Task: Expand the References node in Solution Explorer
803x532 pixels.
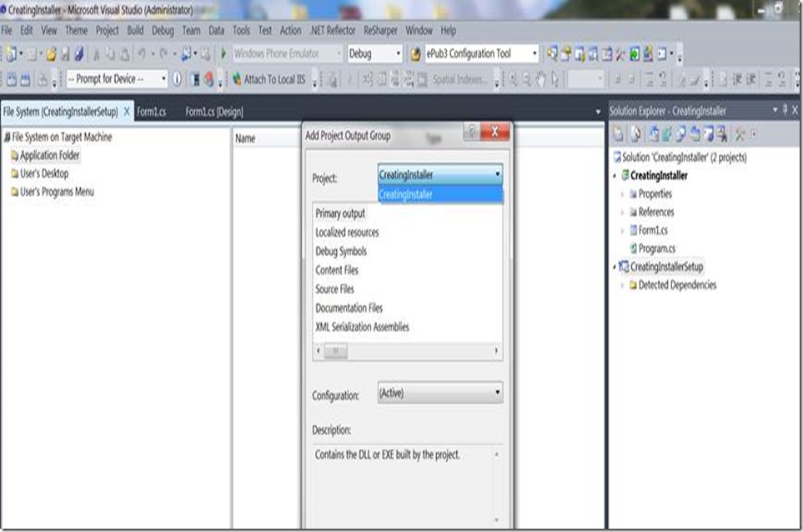Action: [x=622, y=213]
